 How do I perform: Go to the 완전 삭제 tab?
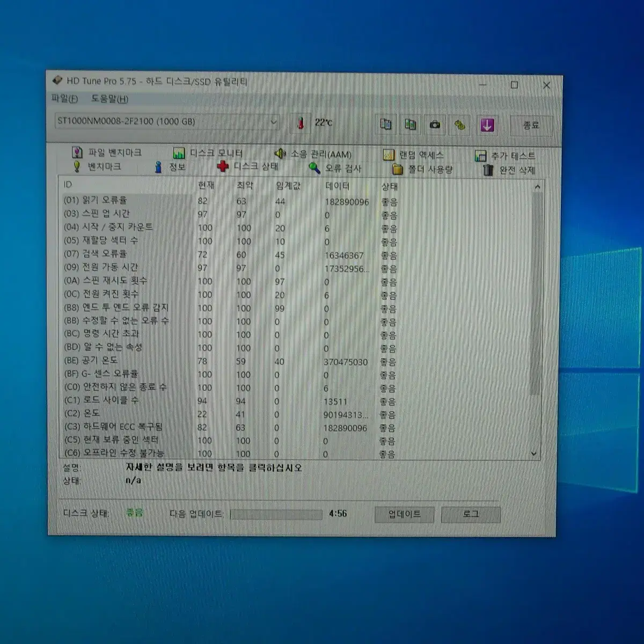click(509, 170)
